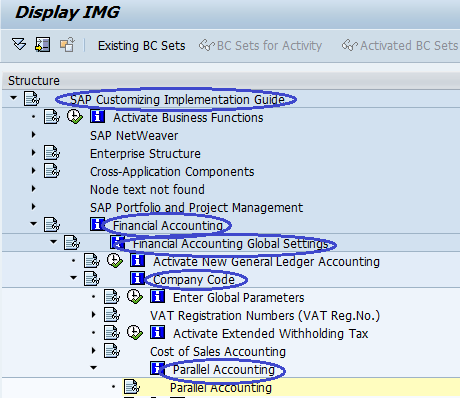Click info icon for Enter Global Parameters
This screenshot has width=460, height=398.
157,297
